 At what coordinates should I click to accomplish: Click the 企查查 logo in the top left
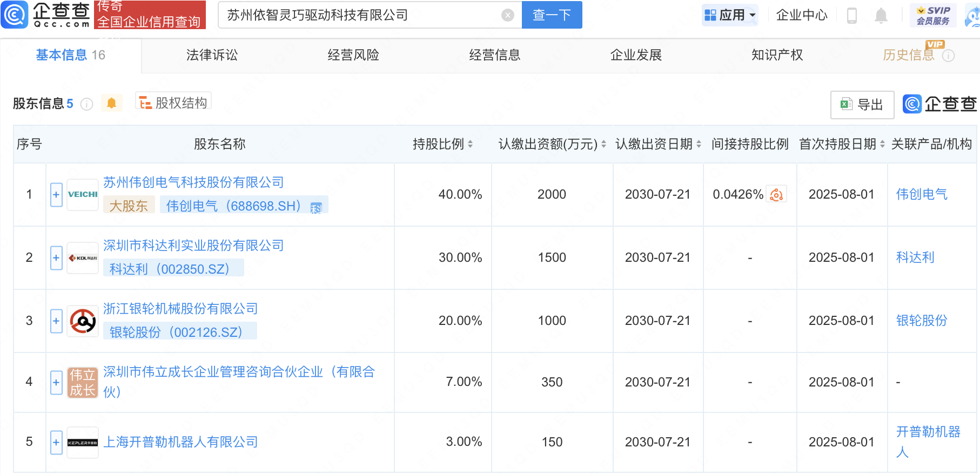[x=46, y=15]
